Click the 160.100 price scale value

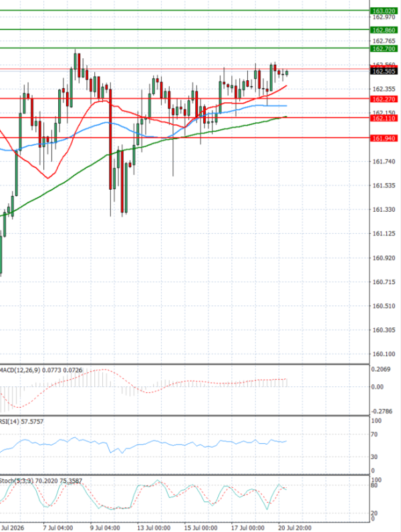click(384, 354)
